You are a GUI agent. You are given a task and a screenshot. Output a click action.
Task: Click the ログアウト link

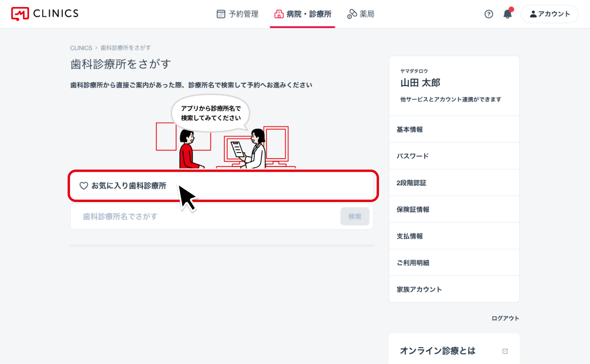[505, 318]
